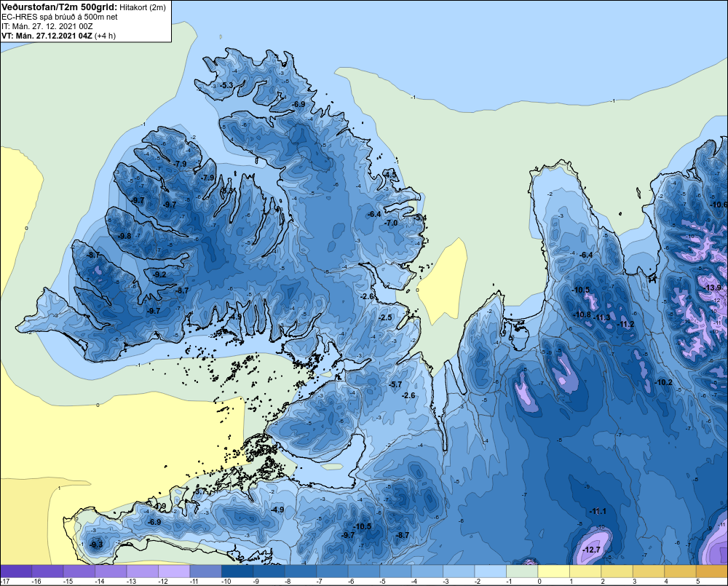Click the '0' legend scale label

pos(539,582)
